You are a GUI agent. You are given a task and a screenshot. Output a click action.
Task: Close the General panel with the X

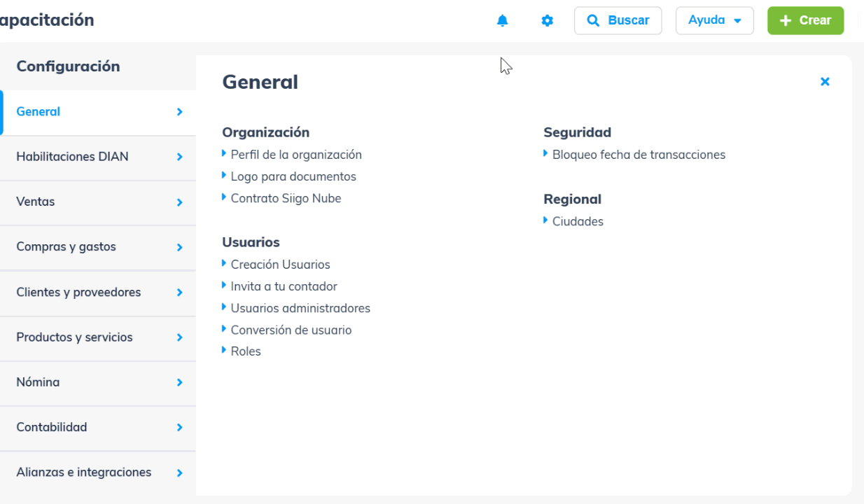(x=825, y=82)
